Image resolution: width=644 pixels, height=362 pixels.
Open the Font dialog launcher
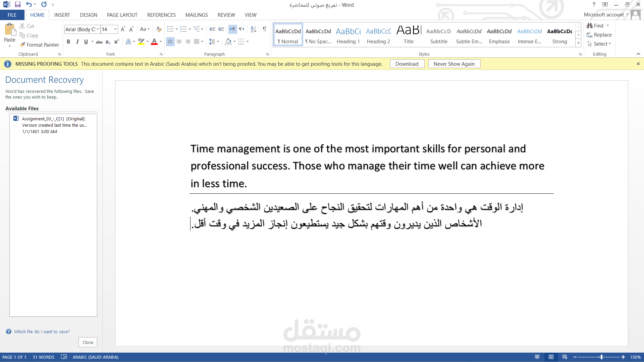point(161,54)
